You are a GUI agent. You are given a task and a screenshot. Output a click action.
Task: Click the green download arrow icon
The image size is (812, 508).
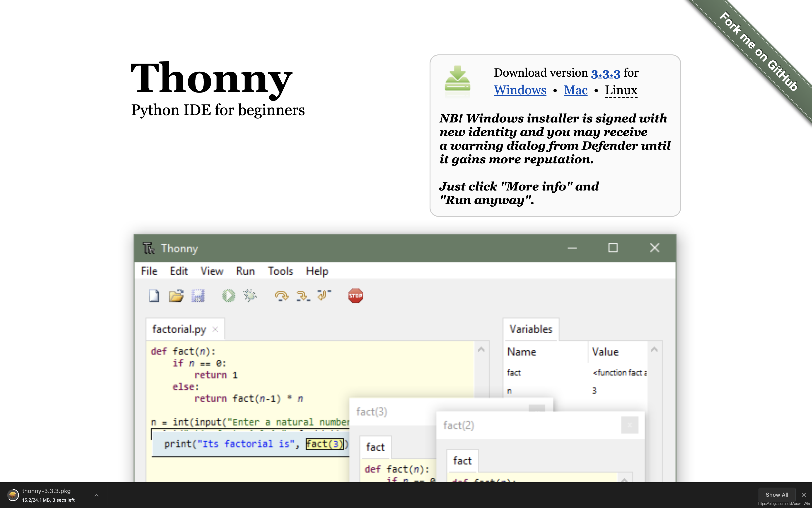click(457, 78)
